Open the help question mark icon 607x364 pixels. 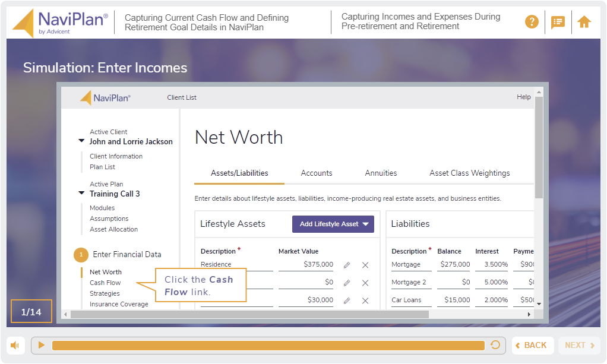click(532, 22)
